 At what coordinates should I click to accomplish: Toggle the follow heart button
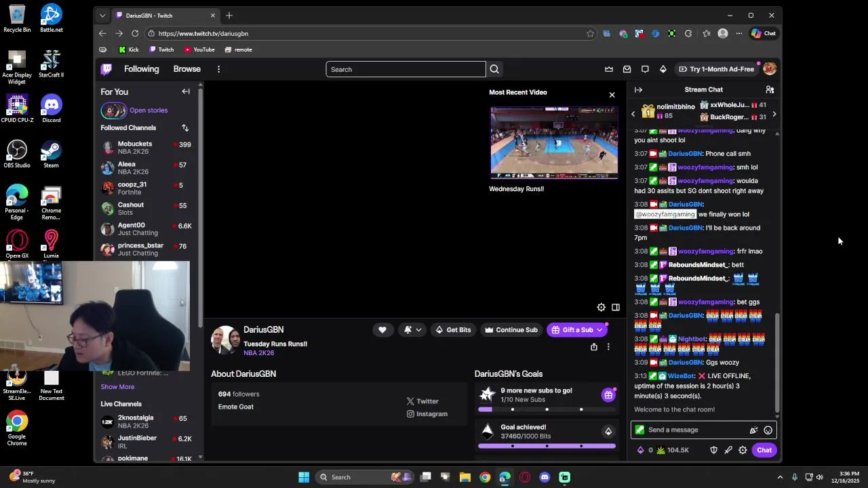tap(382, 330)
